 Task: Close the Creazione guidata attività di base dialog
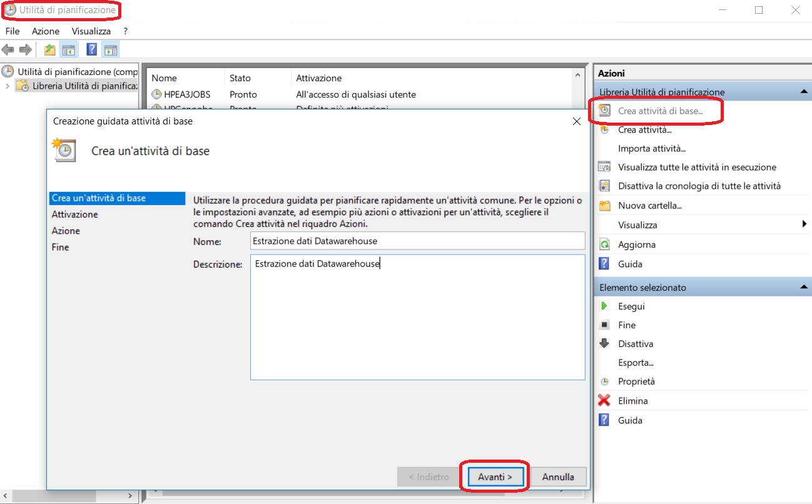pyautogui.click(x=577, y=121)
